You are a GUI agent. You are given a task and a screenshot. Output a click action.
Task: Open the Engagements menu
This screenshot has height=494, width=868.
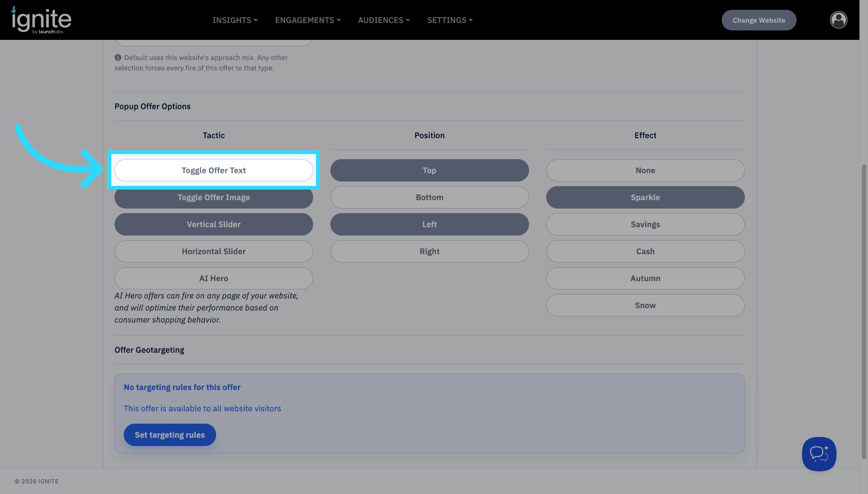tap(308, 20)
